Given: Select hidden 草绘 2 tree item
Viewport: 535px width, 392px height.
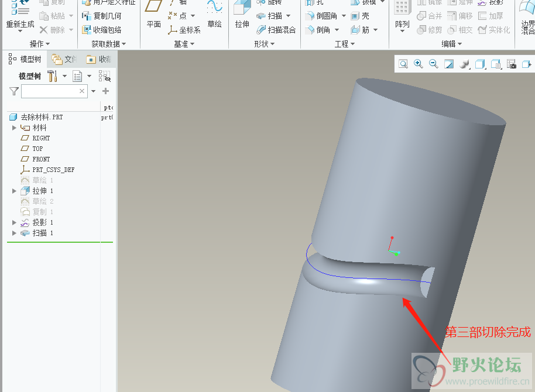Looking at the screenshot, I should 37,201.
